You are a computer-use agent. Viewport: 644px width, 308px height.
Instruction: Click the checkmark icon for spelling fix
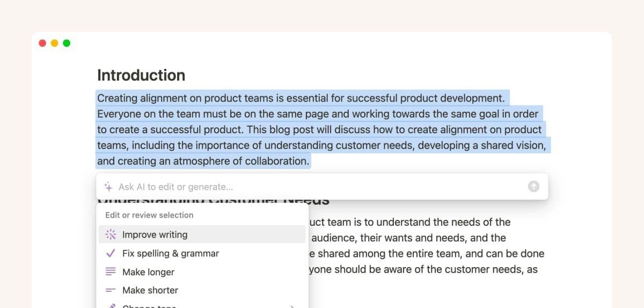[x=111, y=253]
